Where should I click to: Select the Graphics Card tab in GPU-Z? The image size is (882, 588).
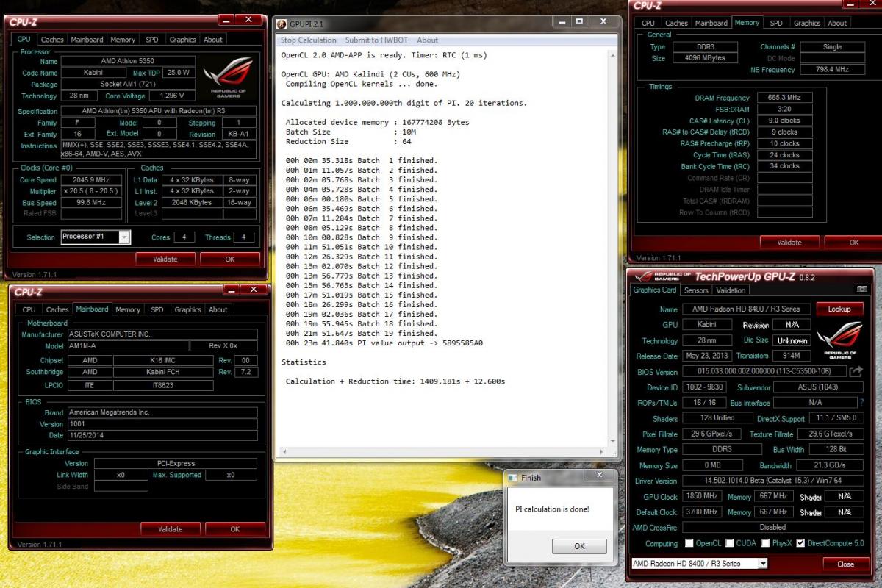pyautogui.click(x=655, y=290)
